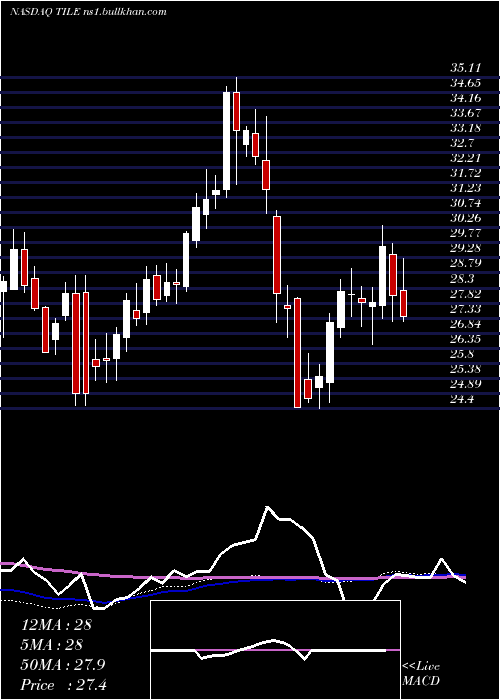The width and height of the screenshot is (500, 700).
Task: Click the 28.79 price level label
Action: point(465,264)
